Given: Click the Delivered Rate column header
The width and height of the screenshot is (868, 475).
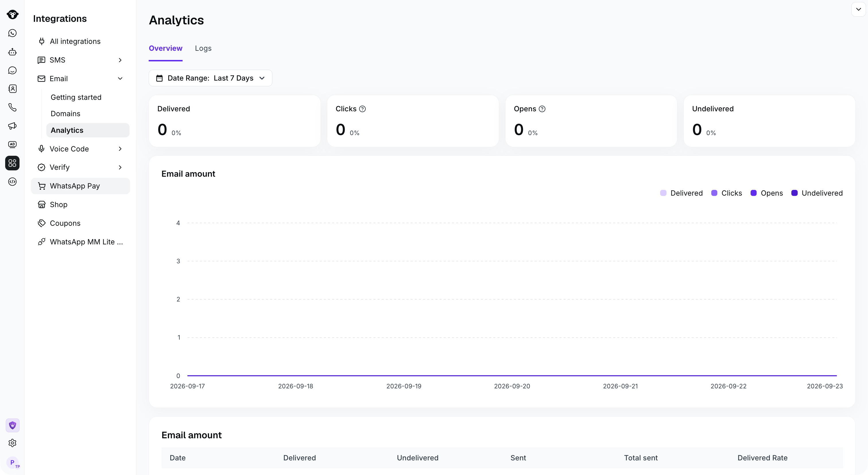Looking at the screenshot, I should (762, 458).
